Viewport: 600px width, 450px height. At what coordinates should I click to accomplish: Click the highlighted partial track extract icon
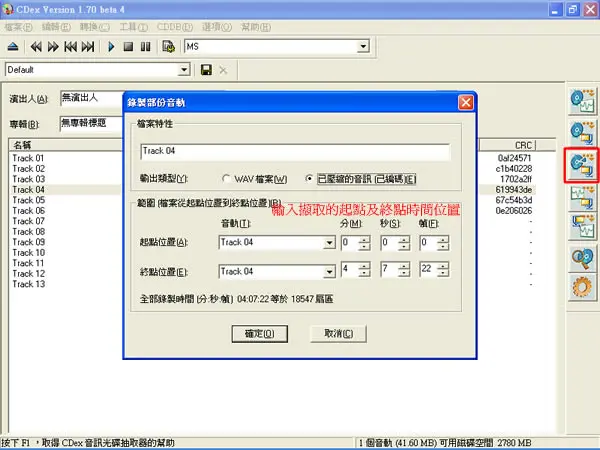point(582,165)
